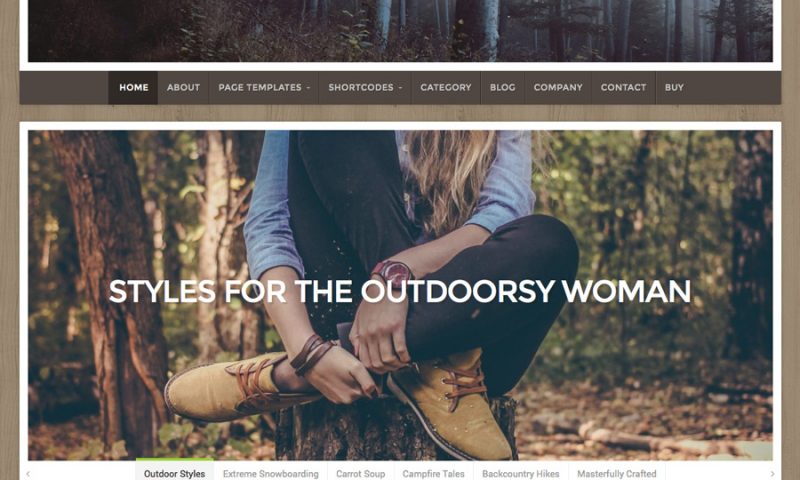Open the Home menu item

[x=133, y=88]
